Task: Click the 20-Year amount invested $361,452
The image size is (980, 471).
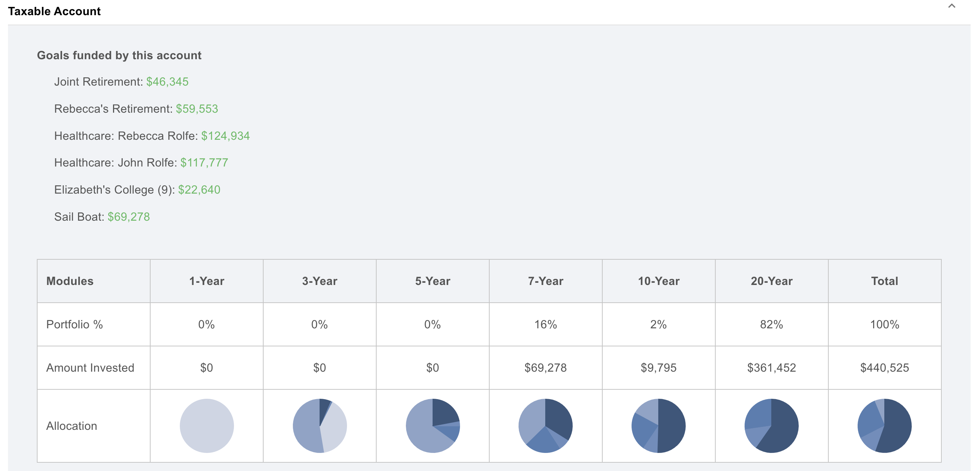Action: pyautogui.click(x=771, y=367)
